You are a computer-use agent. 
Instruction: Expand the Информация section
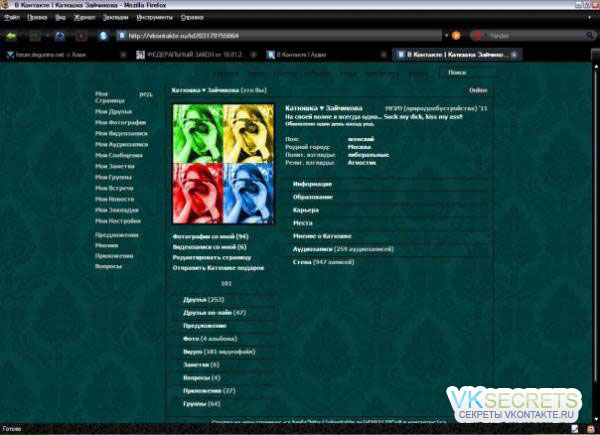pos(388,184)
